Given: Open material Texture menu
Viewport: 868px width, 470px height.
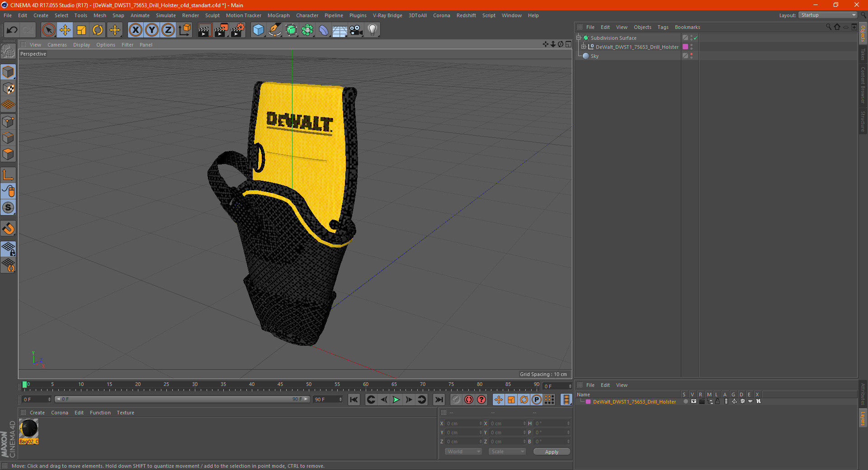Looking at the screenshot, I should tap(125, 413).
